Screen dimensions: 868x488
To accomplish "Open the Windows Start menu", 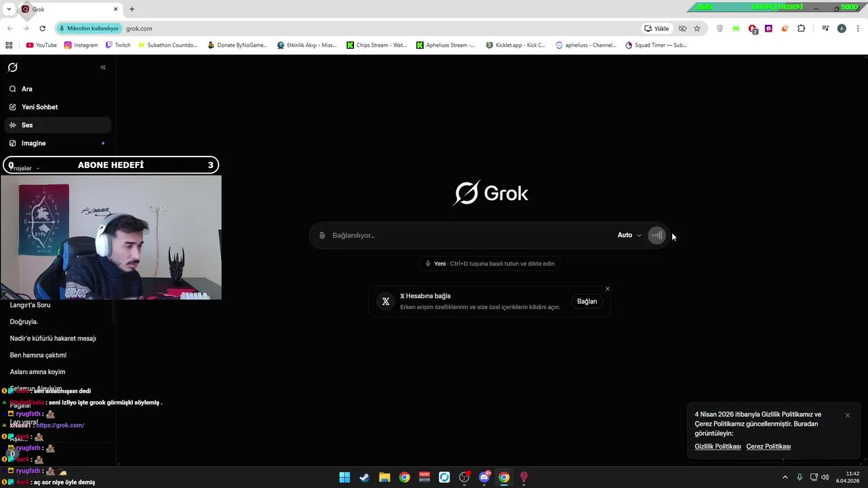I will click(344, 477).
